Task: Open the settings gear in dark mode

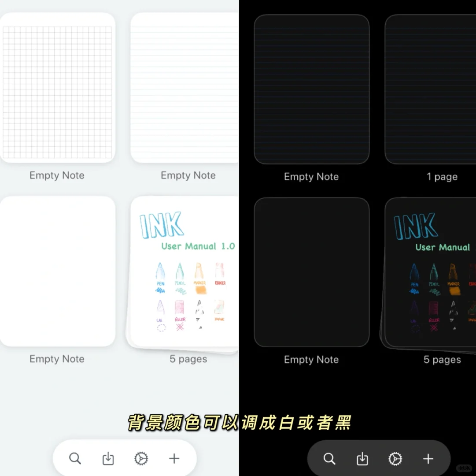Action: point(395,459)
